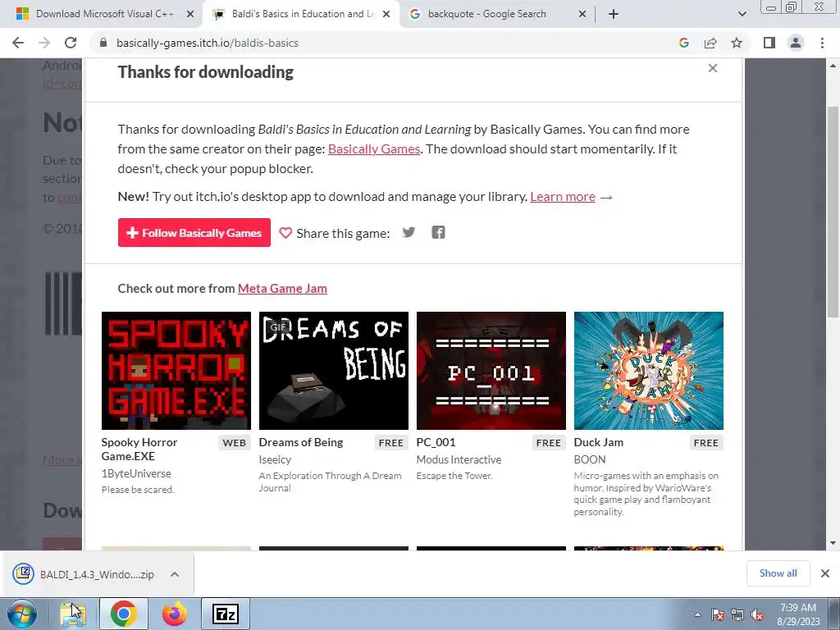
Task: Click the network tray icon
Action: 737,615
